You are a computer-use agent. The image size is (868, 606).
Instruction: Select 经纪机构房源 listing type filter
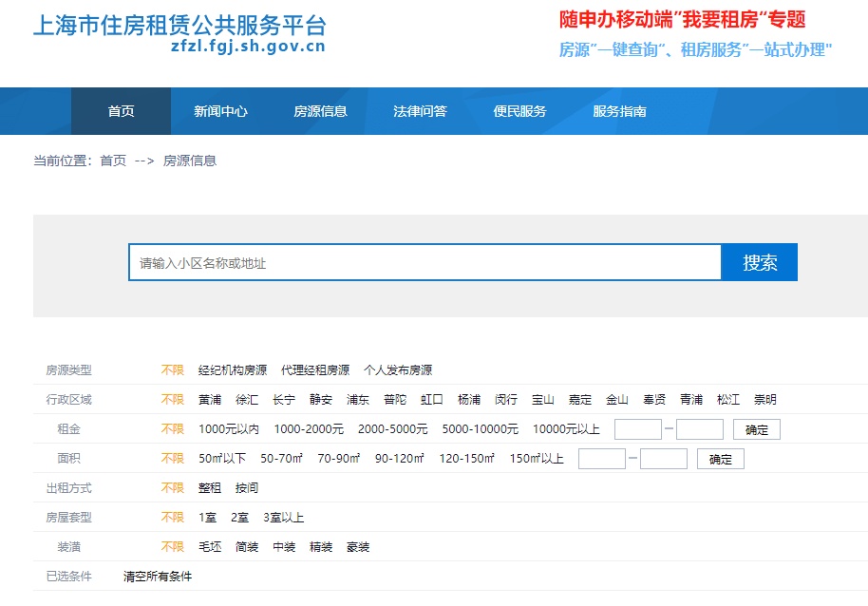click(x=233, y=370)
